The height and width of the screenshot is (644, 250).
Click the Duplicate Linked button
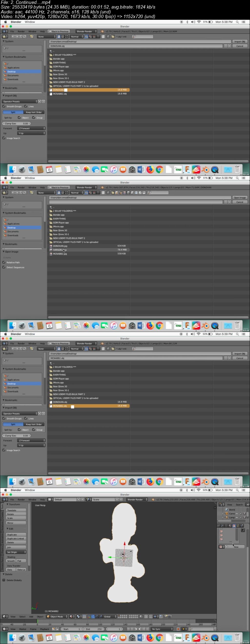16,538
